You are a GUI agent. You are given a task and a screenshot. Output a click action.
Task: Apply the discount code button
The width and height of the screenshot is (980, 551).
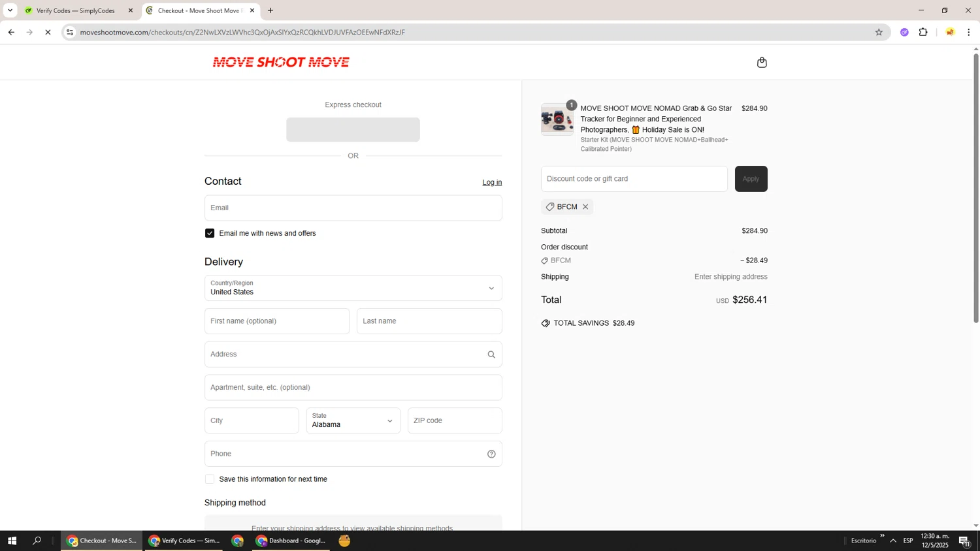click(751, 179)
